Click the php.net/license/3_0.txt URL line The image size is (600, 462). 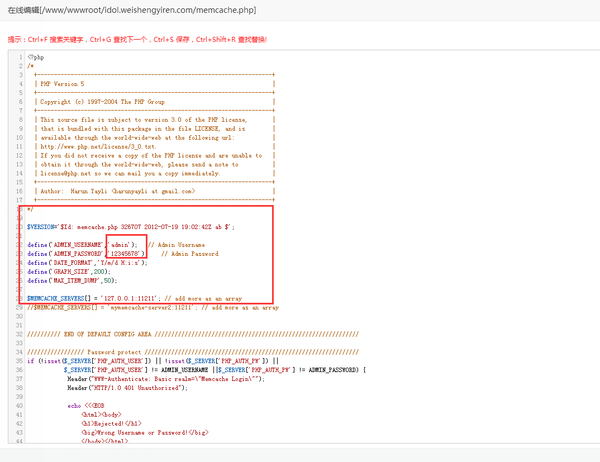98,147
